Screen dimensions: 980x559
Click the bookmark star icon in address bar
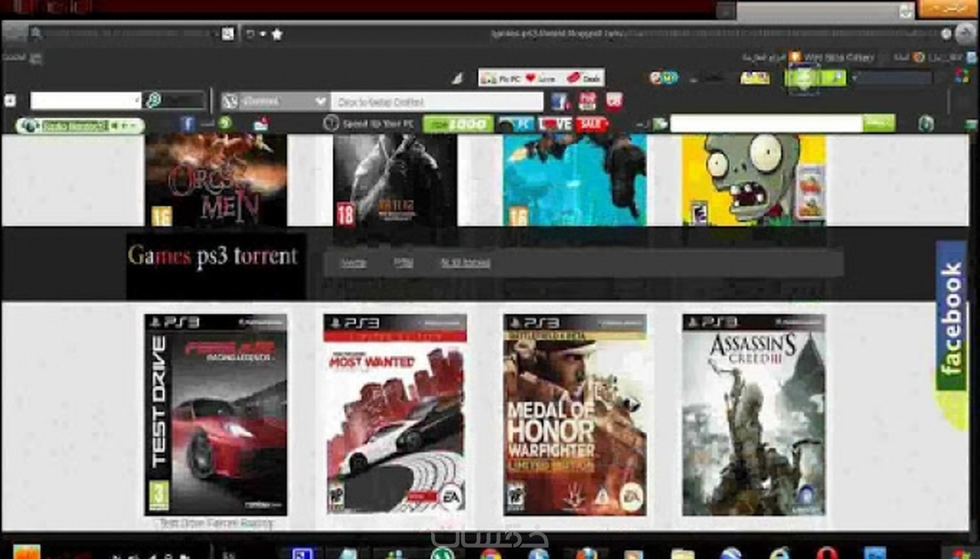click(x=277, y=34)
